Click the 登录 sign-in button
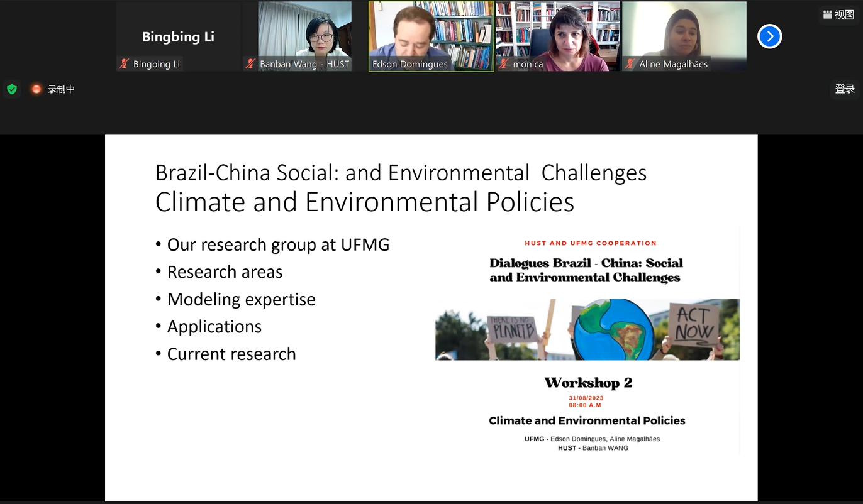The image size is (863, 504). (844, 89)
